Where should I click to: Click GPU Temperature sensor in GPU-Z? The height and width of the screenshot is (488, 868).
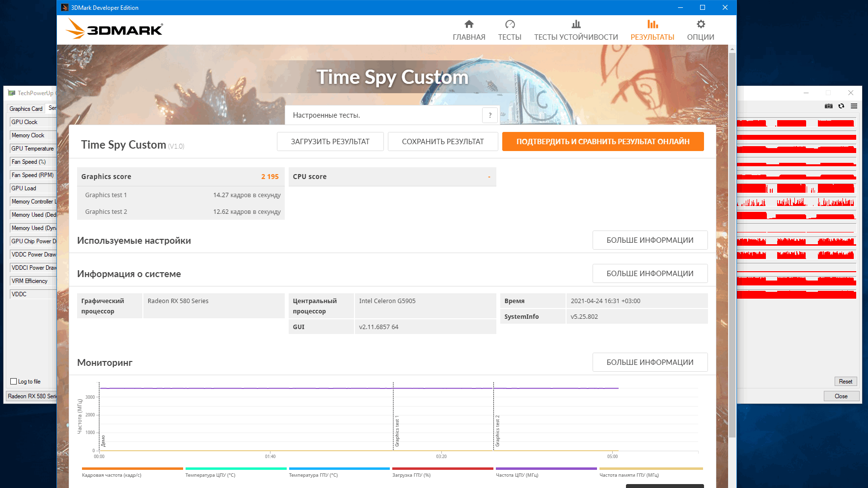point(33,149)
